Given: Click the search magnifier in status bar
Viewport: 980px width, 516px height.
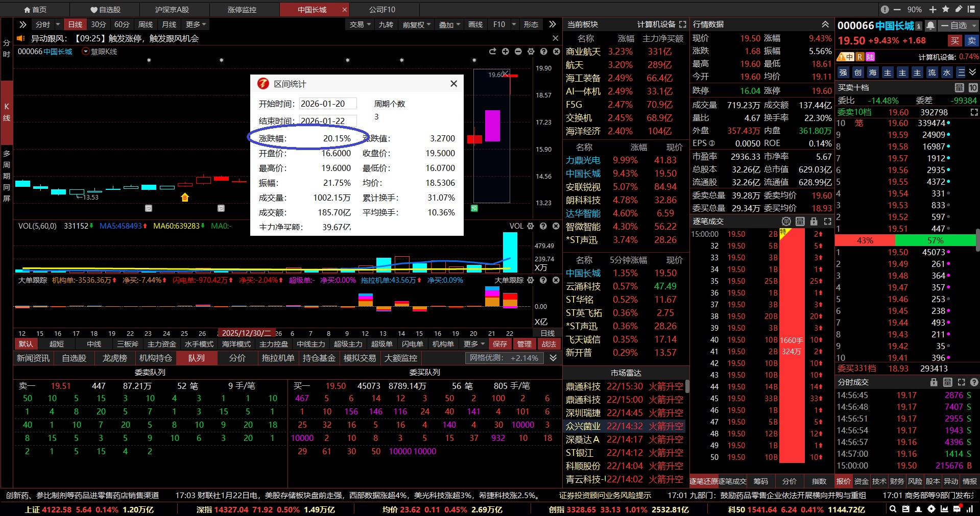Looking at the screenshot, I should pos(893,509).
